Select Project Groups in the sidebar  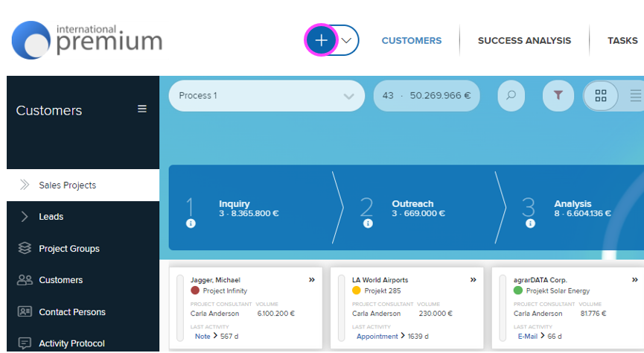(68, 249)
